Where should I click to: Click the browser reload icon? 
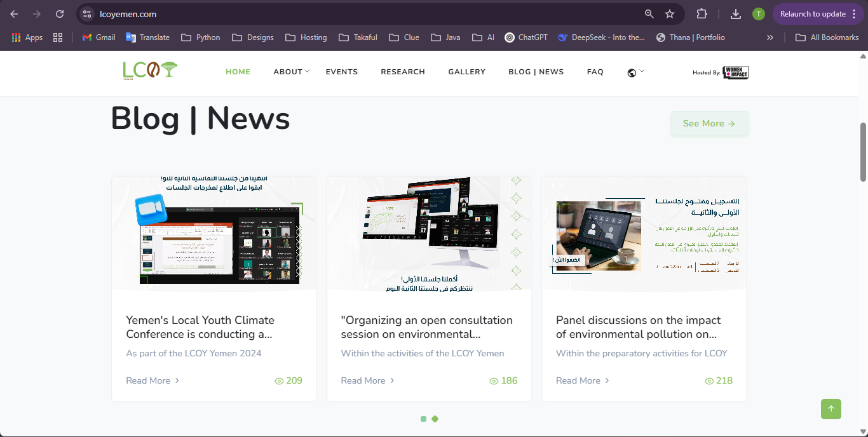[x=60, y=14]
